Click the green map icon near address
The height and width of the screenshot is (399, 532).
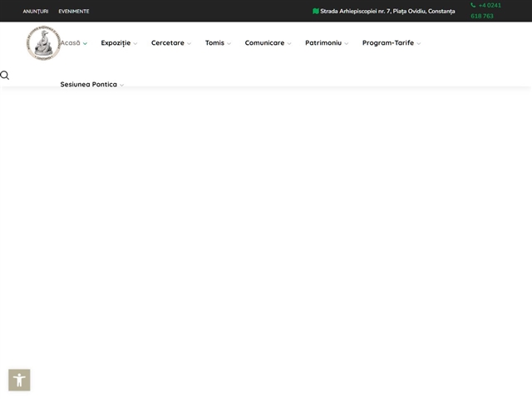pyautogui.click(x=316, y=11)
